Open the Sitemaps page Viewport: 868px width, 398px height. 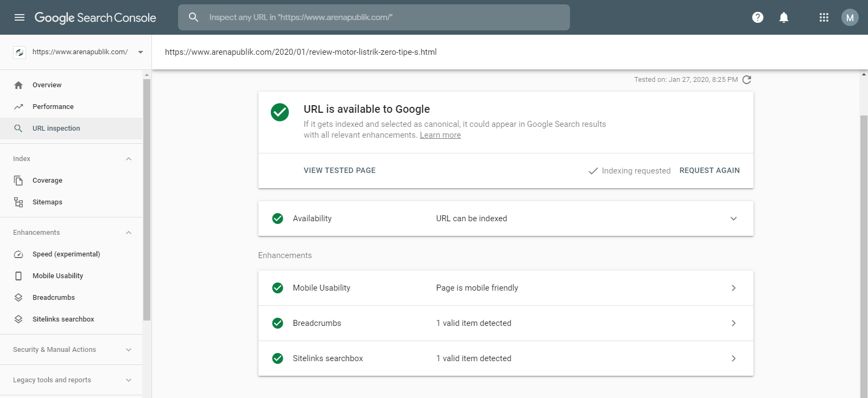[x=71, y=202]
